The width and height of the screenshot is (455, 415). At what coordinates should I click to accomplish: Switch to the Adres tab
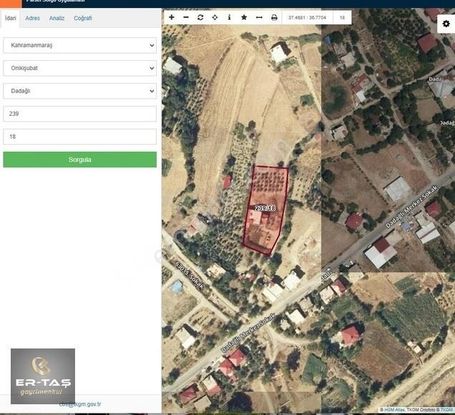click(x=32, y=18)
